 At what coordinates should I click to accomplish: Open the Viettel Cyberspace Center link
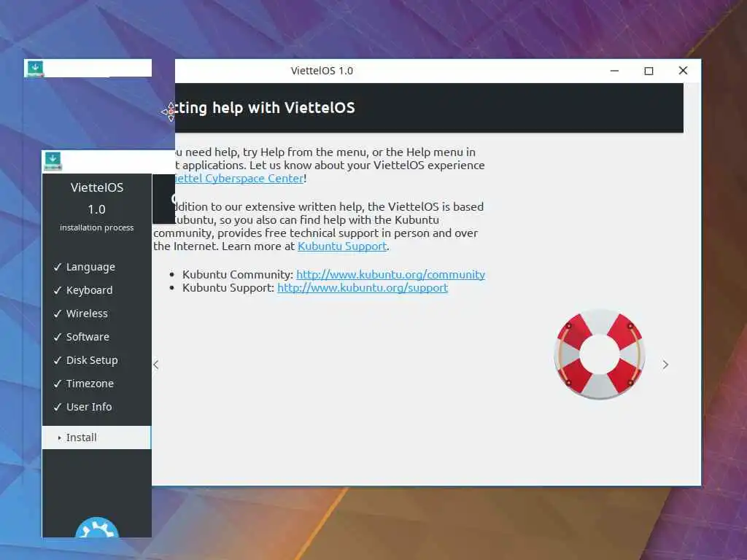(x=239, y=179)
